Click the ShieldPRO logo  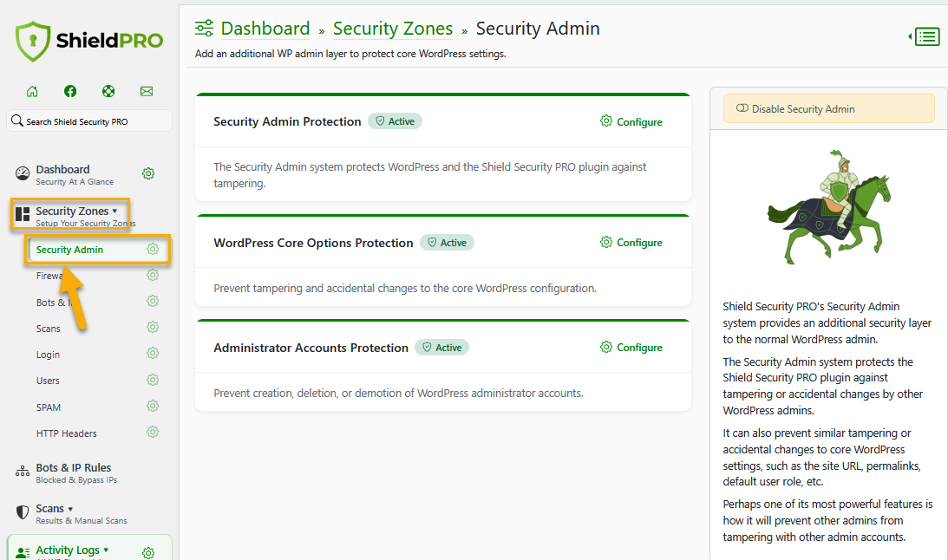pos(89,42)
